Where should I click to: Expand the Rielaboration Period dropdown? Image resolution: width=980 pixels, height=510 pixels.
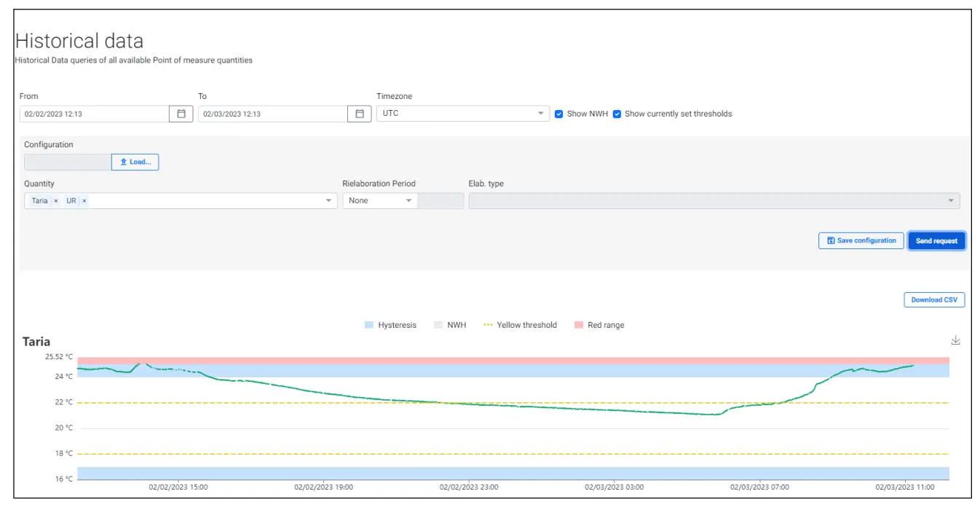(408, 201)
